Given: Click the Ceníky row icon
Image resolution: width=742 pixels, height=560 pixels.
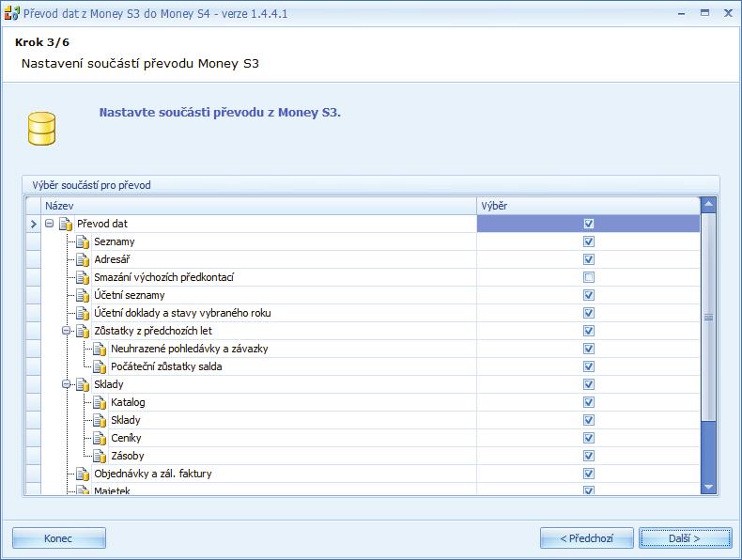Looking at the screenshot, I should tap(100, 439).
